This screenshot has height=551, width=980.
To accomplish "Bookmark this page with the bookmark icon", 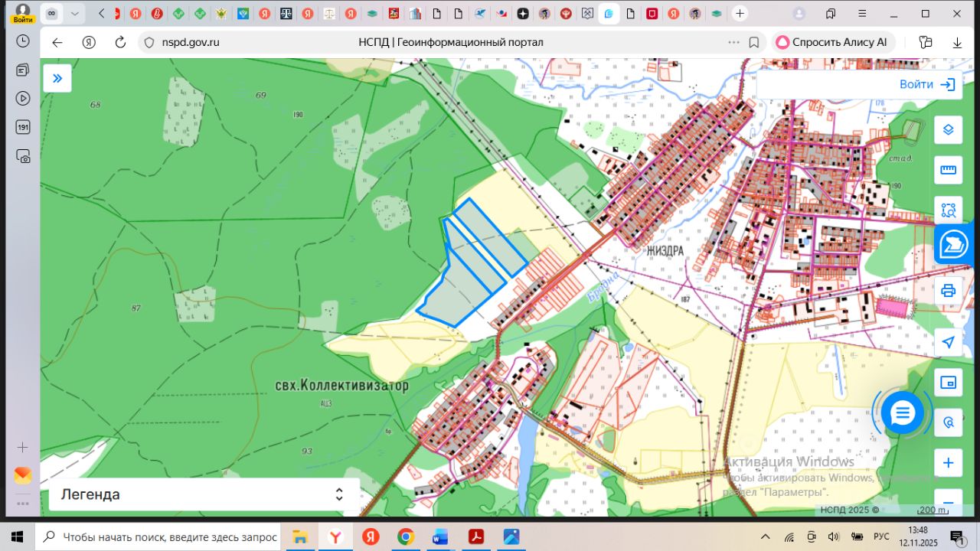I will (754, 42).
